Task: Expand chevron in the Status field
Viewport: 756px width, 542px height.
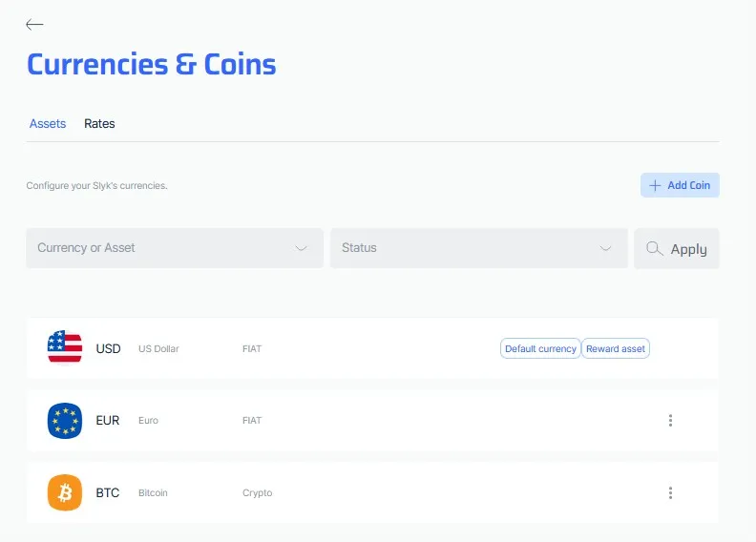Action: click(x=605, y=248)
